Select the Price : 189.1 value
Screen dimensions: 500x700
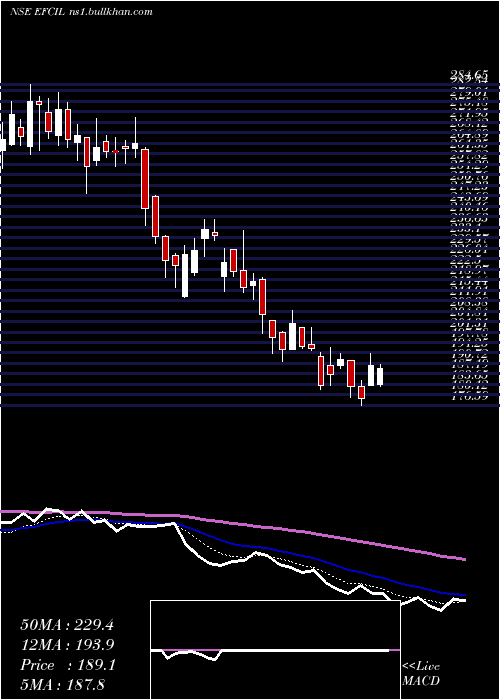[x=68, y=665]
